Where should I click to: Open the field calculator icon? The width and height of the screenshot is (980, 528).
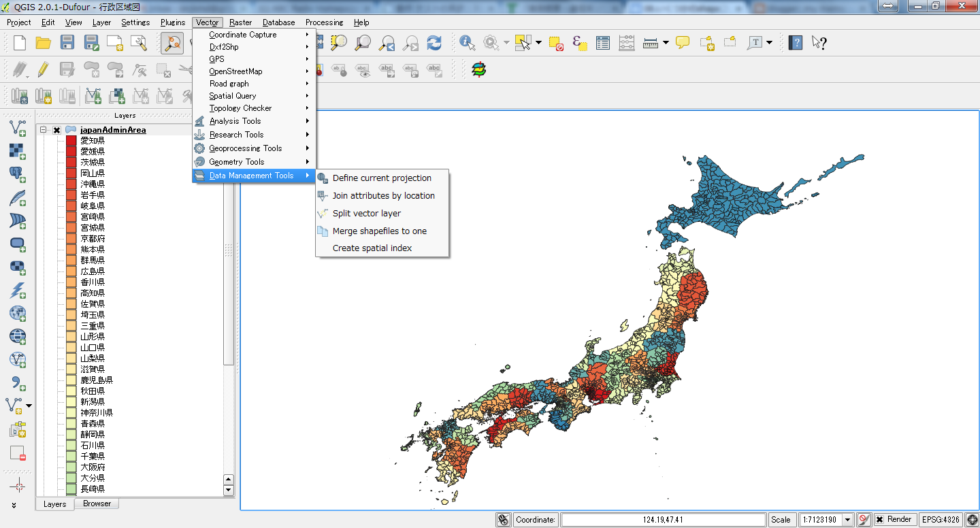pos(627,43)
